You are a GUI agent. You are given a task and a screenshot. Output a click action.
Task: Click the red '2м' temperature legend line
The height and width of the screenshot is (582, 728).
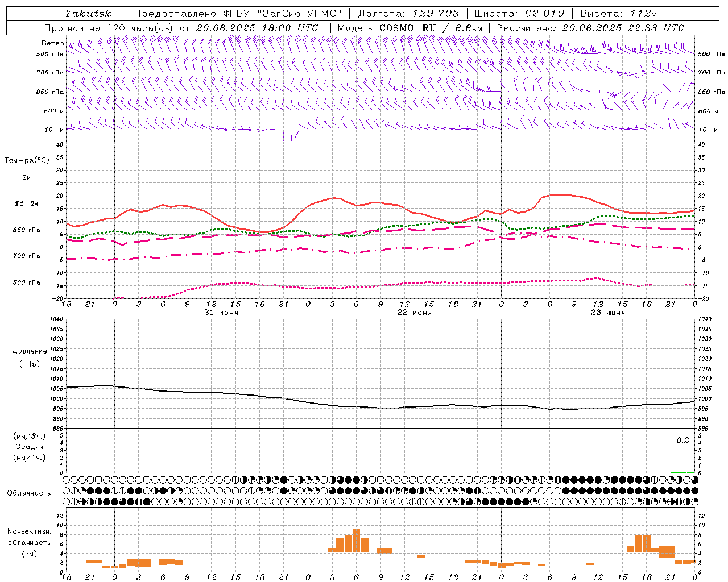coord(26,184)
